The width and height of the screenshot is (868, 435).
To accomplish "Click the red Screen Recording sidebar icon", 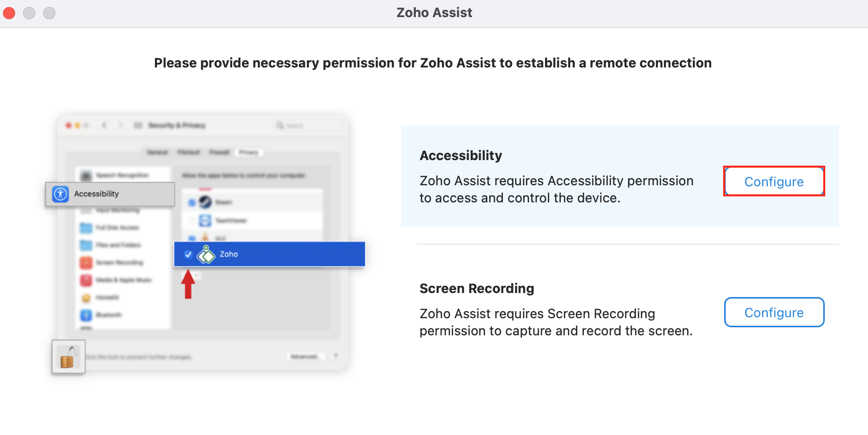I will [x=86, y=263].
